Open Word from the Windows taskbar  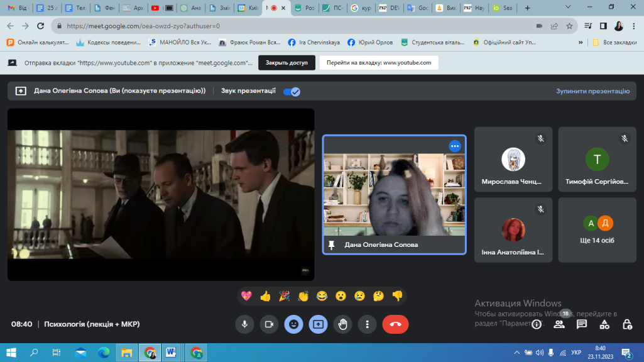tap(171, 353)
